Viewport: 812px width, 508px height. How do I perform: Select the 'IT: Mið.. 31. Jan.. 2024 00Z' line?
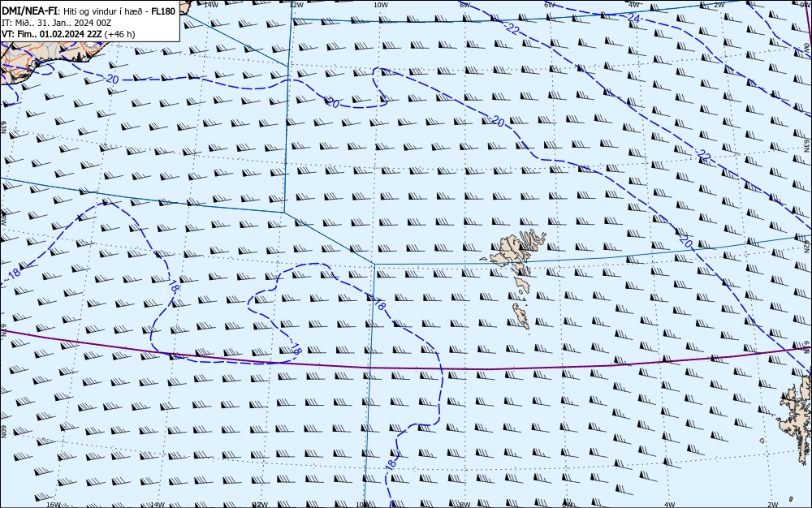point(57,23)
